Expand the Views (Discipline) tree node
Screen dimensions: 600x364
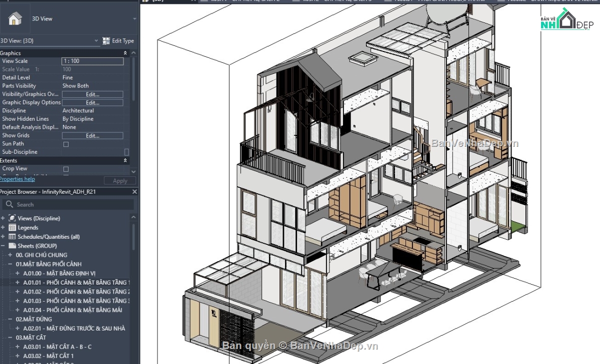(x=3, y=218)
